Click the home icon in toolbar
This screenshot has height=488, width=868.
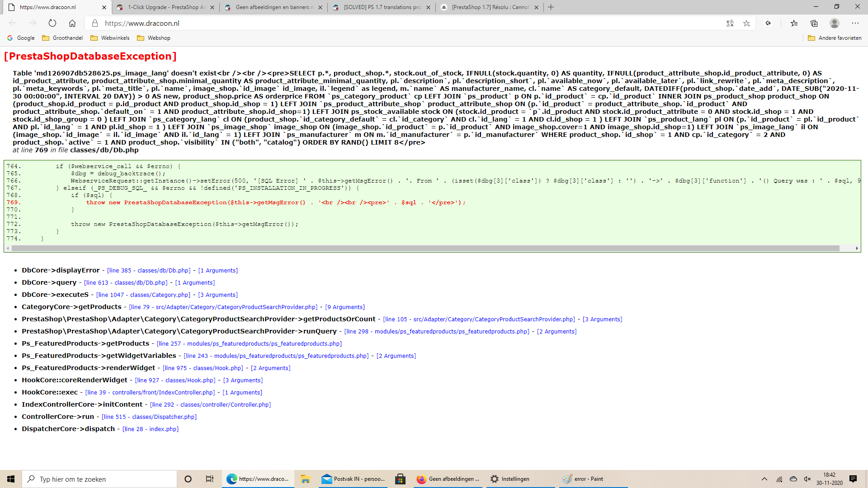pyautogui.click(x=72, y=23)
